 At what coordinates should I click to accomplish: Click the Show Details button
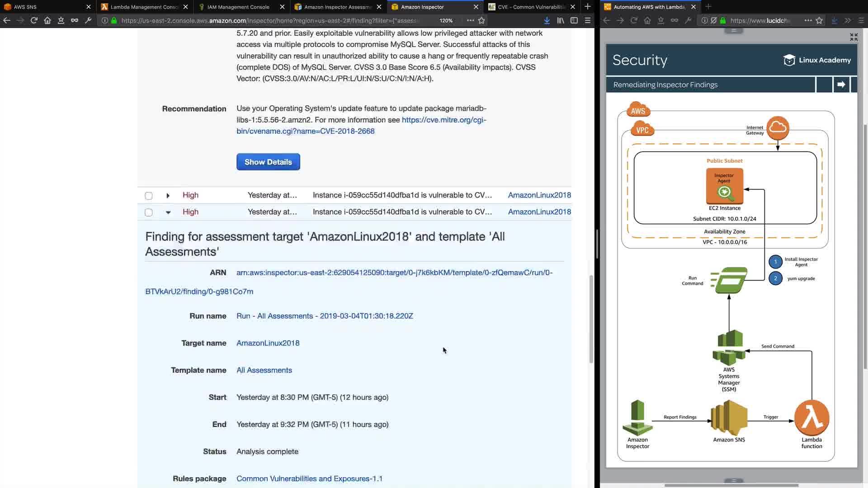click(x=268, y=162)
